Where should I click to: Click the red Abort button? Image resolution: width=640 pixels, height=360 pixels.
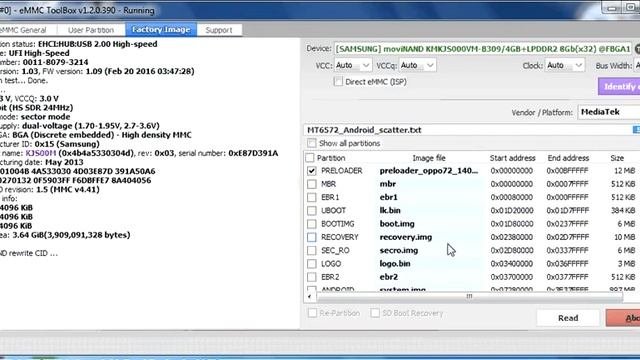coord(623,318)
